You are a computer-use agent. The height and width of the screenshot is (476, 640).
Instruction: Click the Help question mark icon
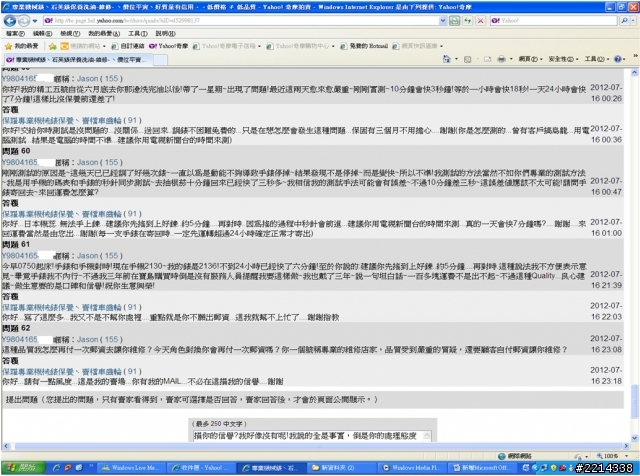pyautogui.click(x=617, y=59)
